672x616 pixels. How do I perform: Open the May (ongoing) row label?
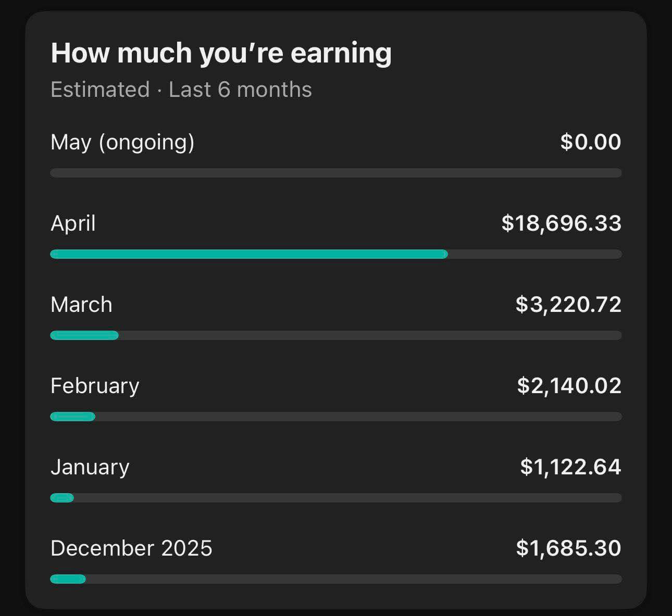(122, 143)
